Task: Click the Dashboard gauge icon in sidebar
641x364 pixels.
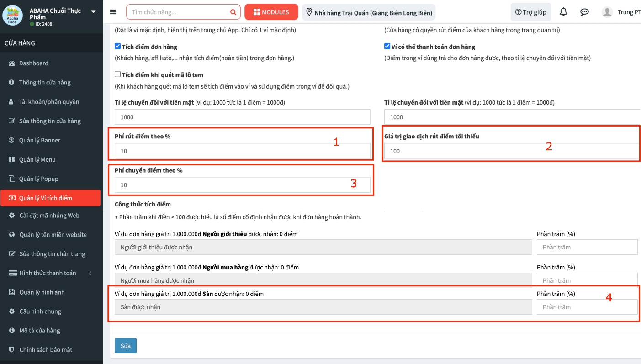Action: 12,63
